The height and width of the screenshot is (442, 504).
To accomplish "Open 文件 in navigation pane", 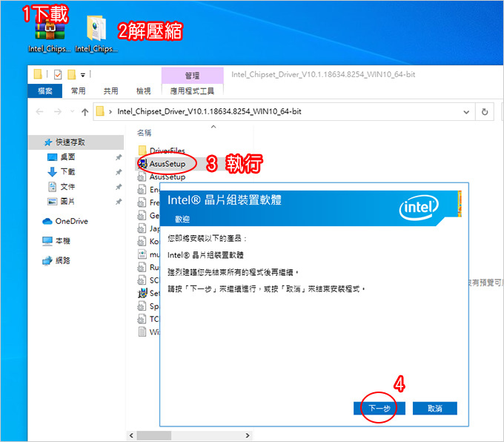I will pyautogui.click(x=67, y=187).
